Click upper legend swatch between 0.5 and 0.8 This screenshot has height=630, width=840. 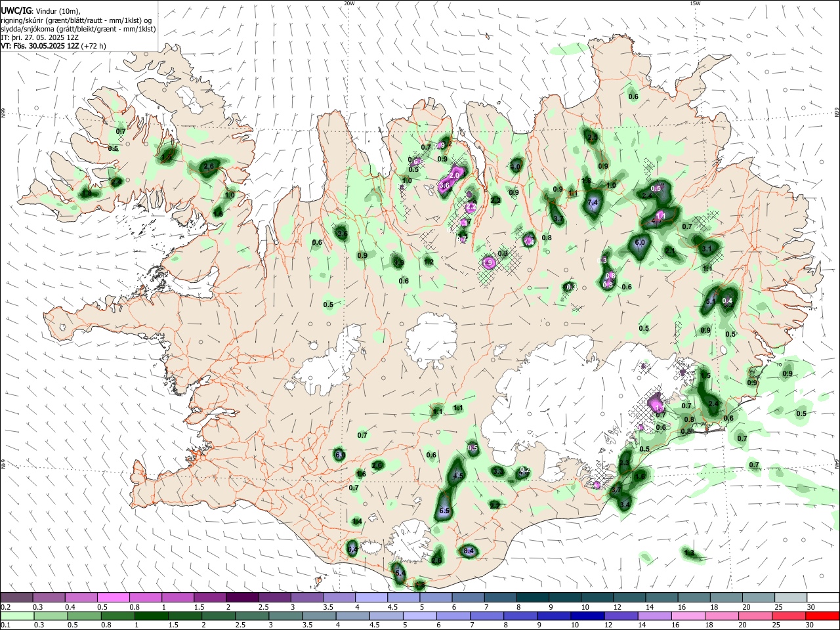(x=113, y=598)
